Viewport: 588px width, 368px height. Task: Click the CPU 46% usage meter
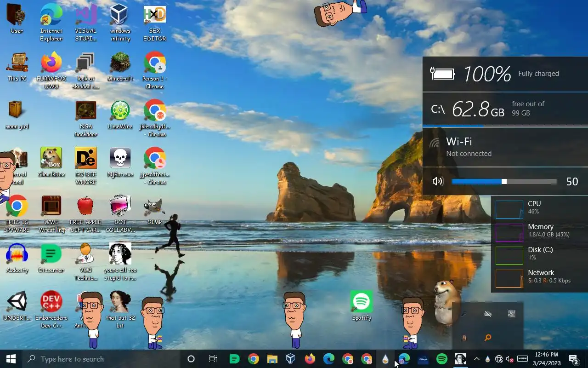539,209
